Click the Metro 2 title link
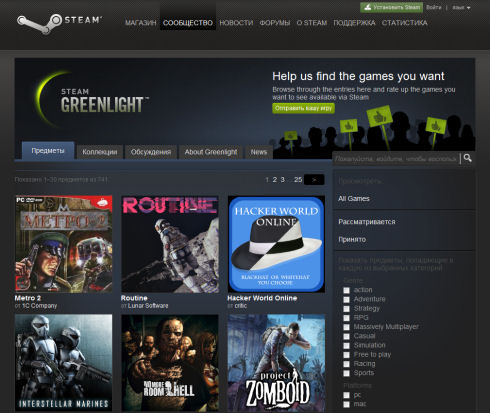This screenshot has height=413, width=490. 28,298
